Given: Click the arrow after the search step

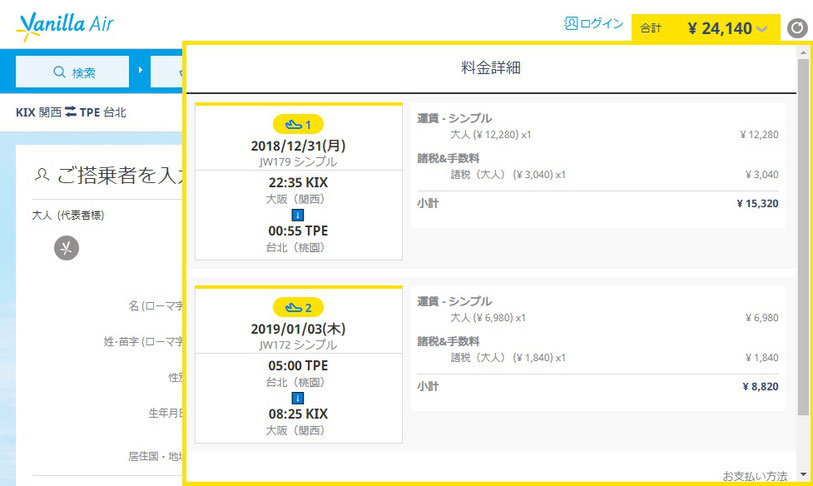Looking at the screenshot, I should click(x=139, y=71).
